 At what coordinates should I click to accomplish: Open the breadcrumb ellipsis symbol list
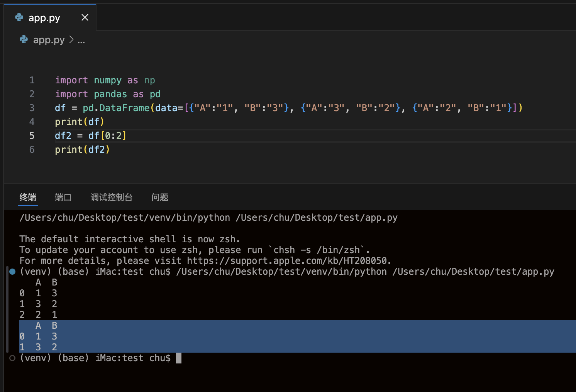(x=81, y=41)
